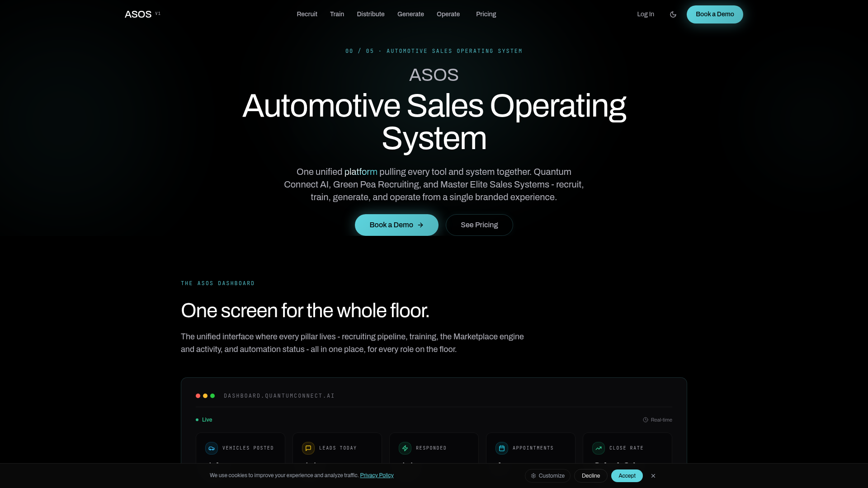Click the yellow window dot in dashboard mockup
The image size is (868, 488).
pos(205,396)
